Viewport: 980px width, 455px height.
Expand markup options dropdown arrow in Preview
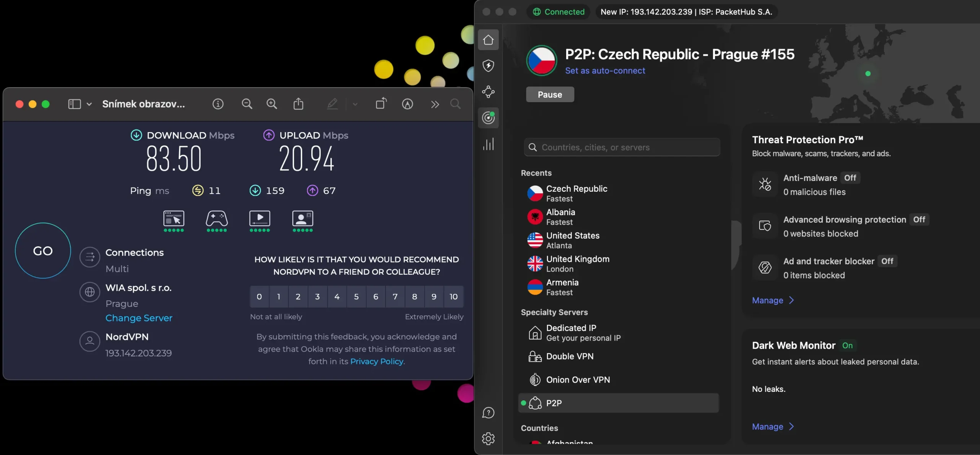(355, 104)
